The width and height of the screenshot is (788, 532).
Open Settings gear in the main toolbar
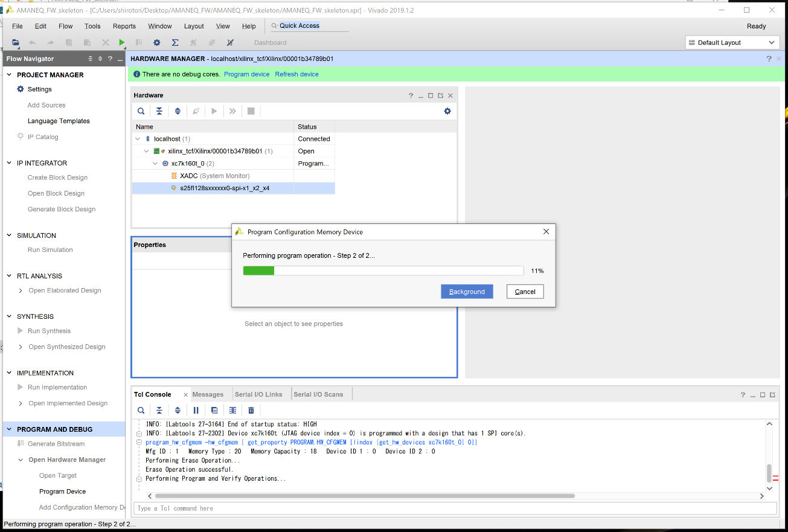[156, 42]
